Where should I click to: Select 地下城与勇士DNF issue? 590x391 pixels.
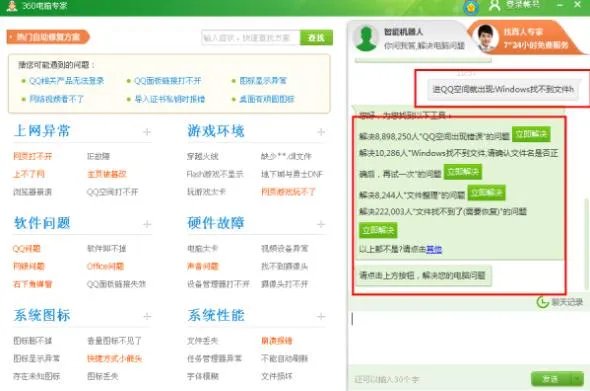point(292,174)
